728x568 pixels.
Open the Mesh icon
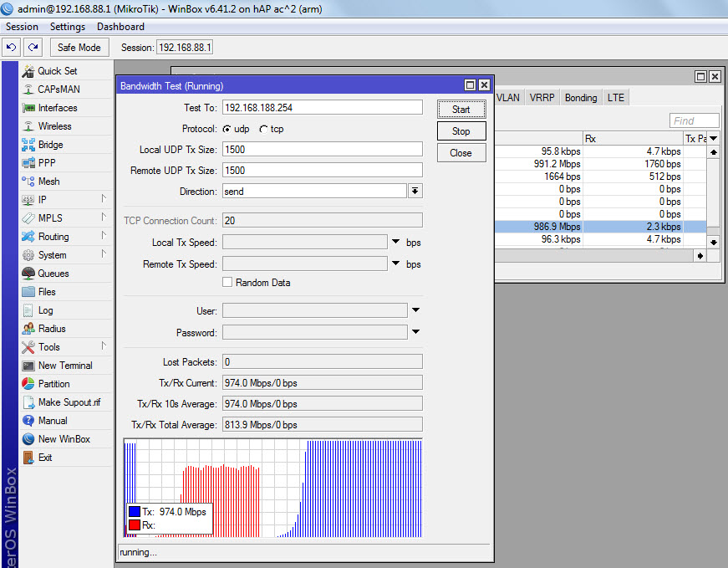pyautogui.click(x=28, y=182)
